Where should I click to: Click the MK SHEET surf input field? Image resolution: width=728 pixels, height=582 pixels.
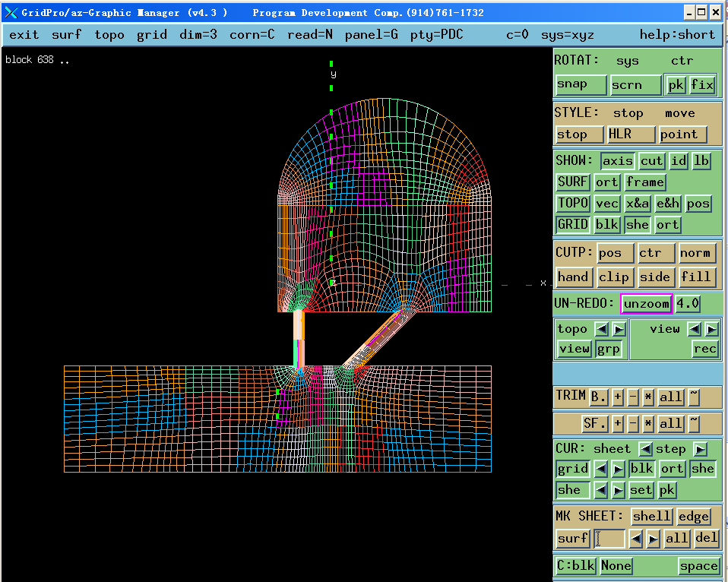tap(609, 539)
